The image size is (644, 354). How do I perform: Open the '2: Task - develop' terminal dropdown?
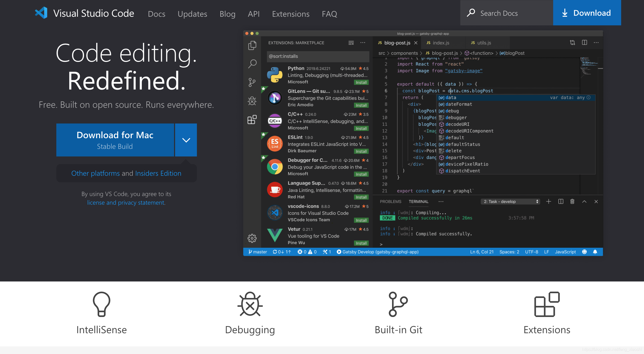point(510,201)
